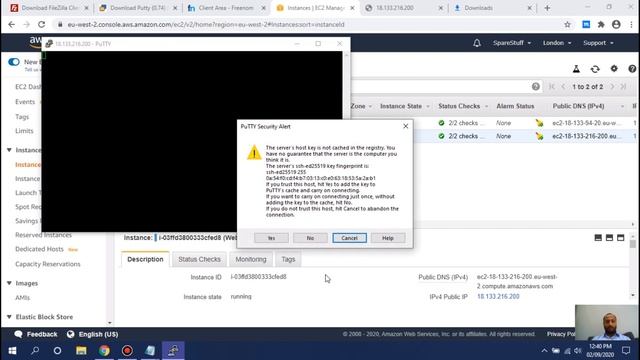Screen dimensions: 640x360
Task: Click the AWS notifications bell icon
Action: [x=477, y=43]
